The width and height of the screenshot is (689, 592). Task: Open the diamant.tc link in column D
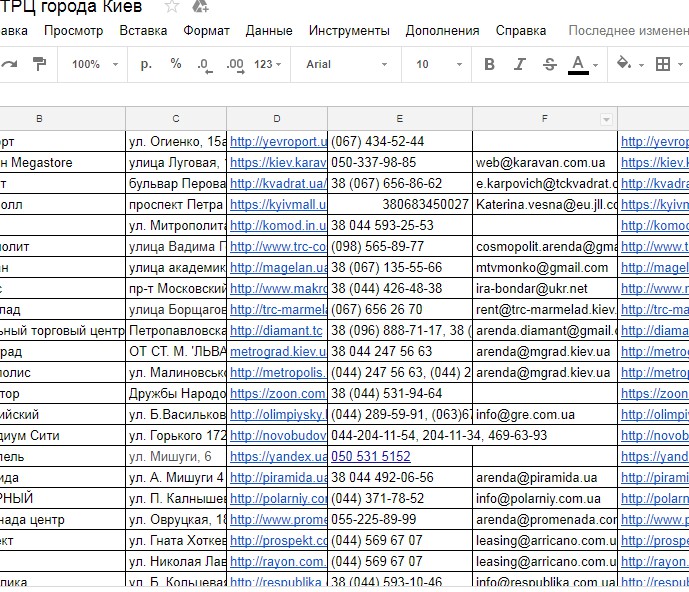(276, 331)
